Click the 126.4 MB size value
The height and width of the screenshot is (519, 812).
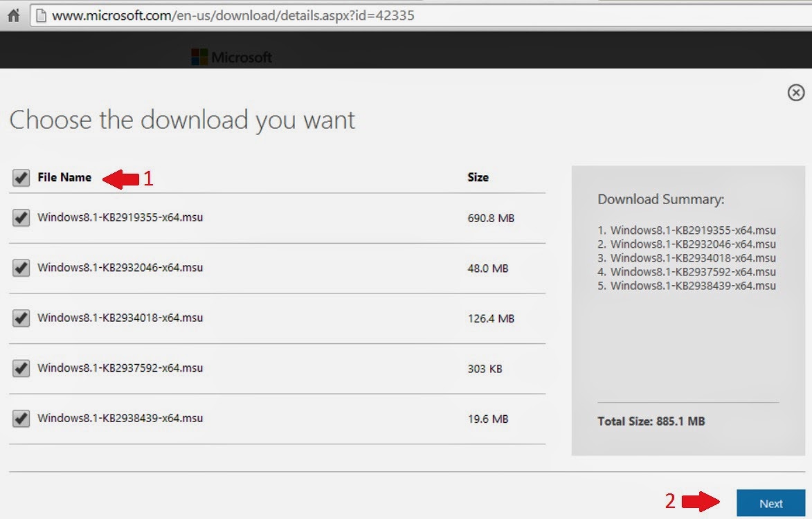[x=491, y=318]
